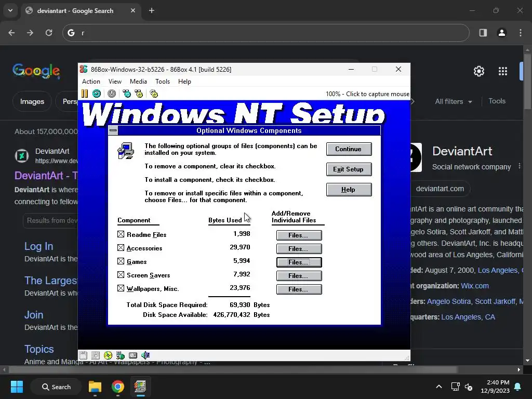Click the hard reset icon in 86Box

(97, 94)
